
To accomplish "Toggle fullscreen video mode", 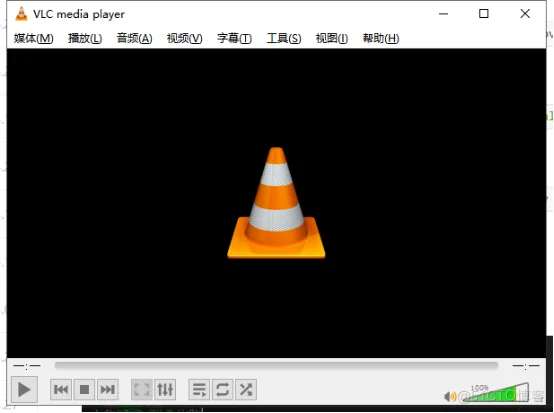I will 142,389.
